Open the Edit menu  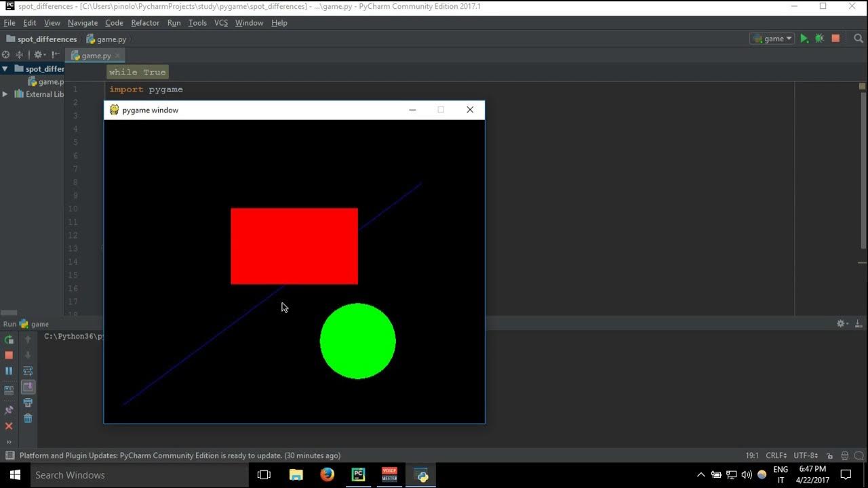point(30,22)
